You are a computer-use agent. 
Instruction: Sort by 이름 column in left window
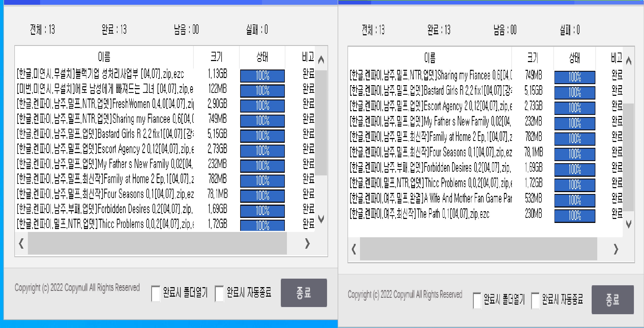coord(104,57)
